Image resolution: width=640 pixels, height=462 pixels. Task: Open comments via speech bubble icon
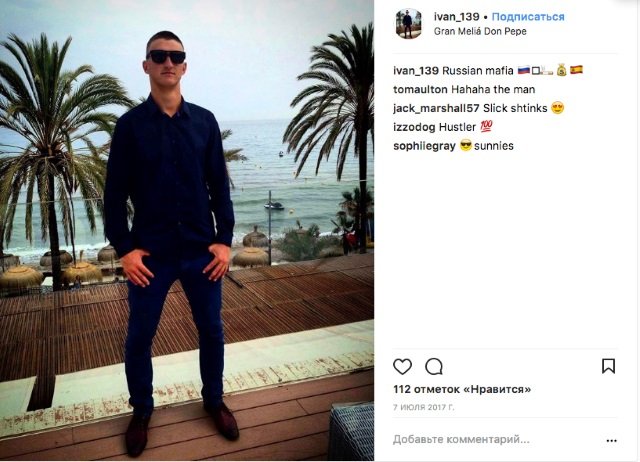click(434, 366)
